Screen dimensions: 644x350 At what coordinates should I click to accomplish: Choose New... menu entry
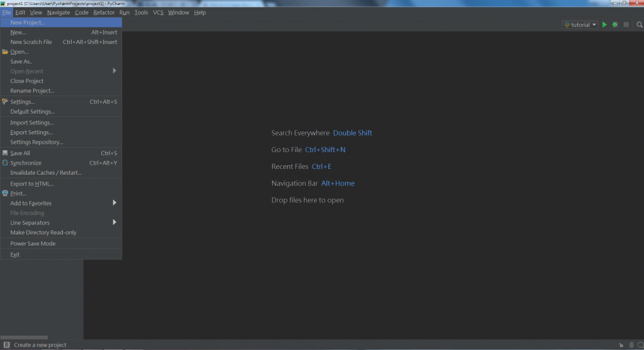61,32
